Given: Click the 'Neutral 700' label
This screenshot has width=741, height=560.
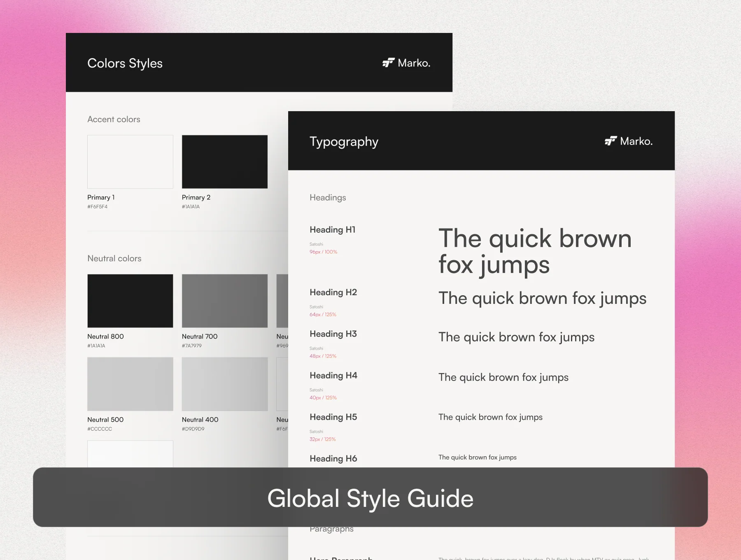Looking at the screenshot, I should [x=200, y=336].
